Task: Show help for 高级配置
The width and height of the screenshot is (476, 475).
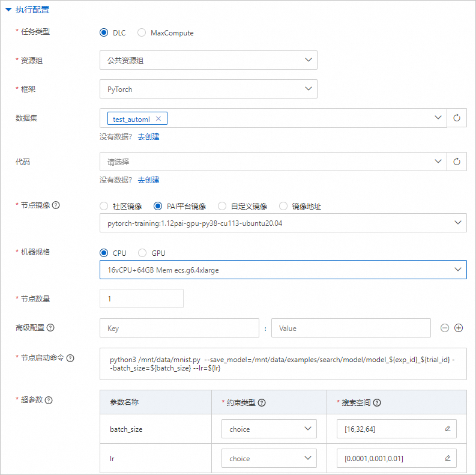Action: (x=50, y=328)
